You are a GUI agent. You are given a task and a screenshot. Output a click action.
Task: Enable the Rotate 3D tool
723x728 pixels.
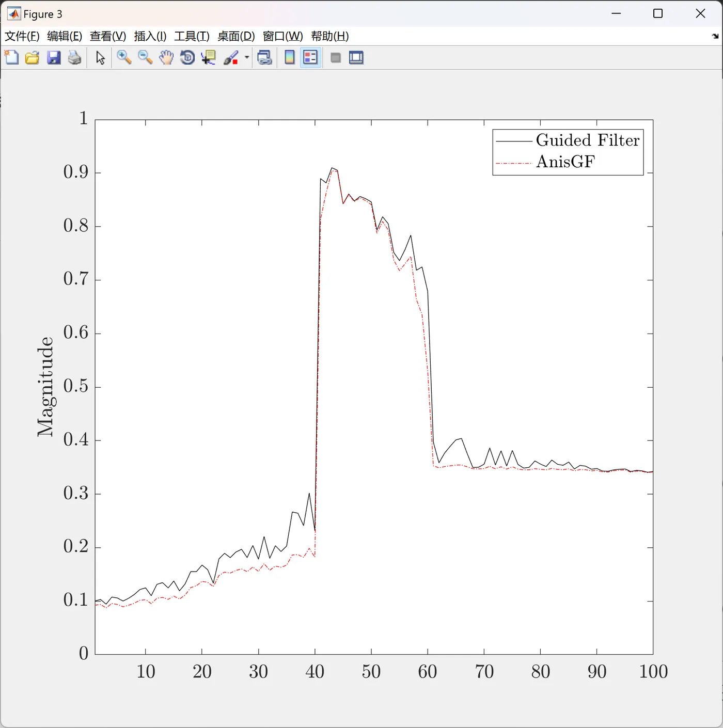pyautogui.click(x=187, y=57)
